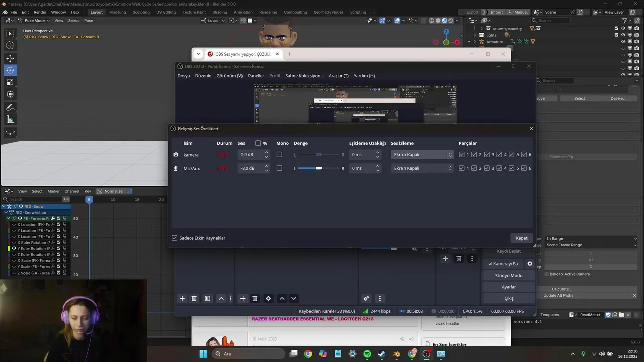Close dialog with Kapat button
Image resolution: width=644 pixels, height=362 pixels.
[522, 238]
